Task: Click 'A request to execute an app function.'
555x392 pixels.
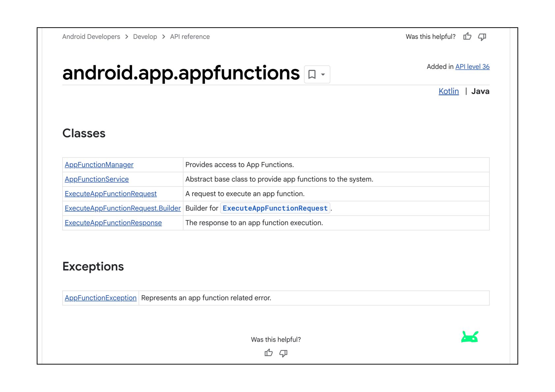Action: [x=245, y=194]
